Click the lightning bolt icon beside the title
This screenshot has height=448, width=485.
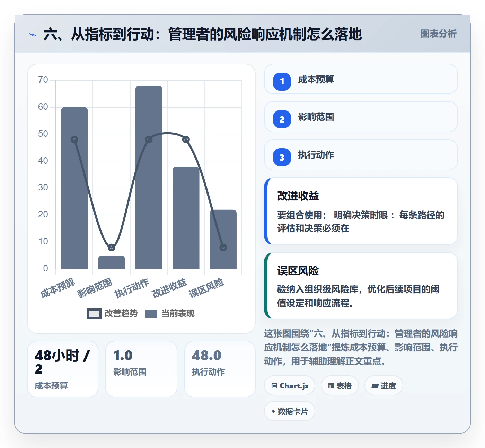tap(33, 35)
